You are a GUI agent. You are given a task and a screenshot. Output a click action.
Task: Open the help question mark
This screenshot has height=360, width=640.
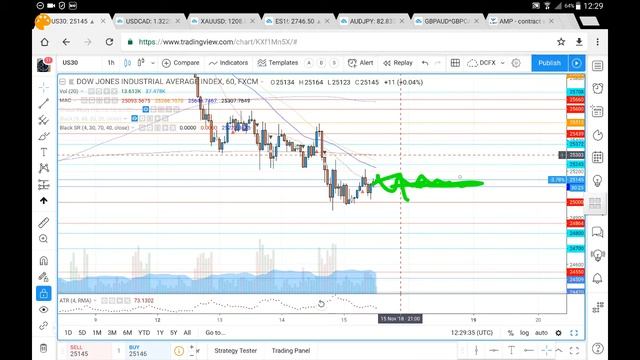point(598,348)
